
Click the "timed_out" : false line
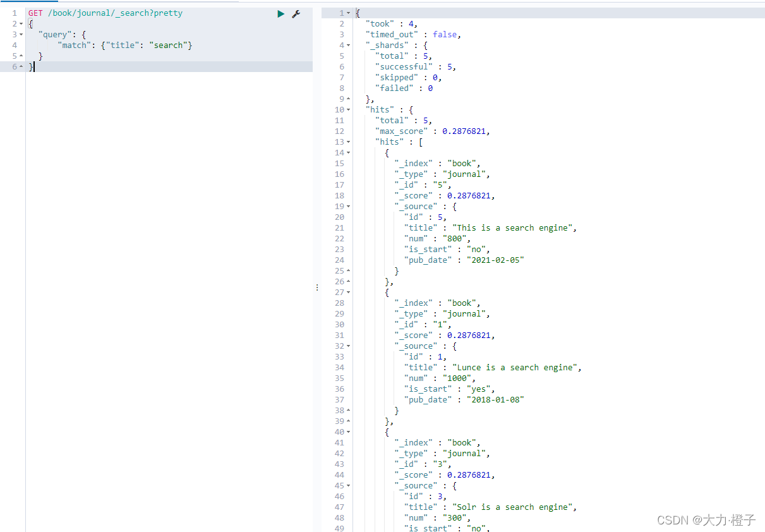point(413,34)
